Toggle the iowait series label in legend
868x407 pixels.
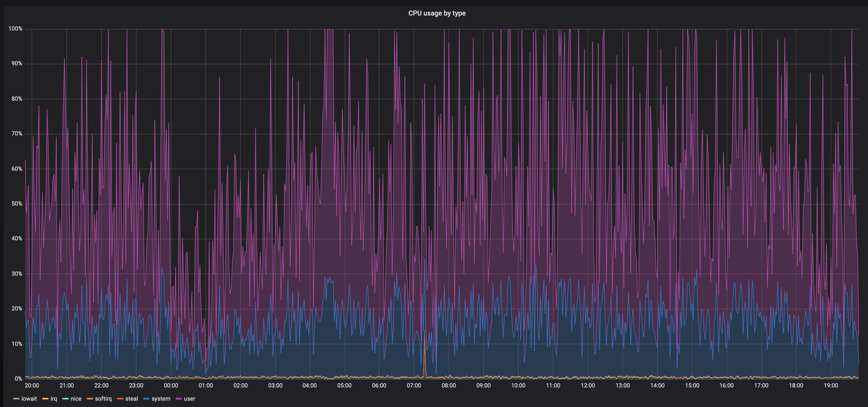pyautogui.click(x=29, y=399)
